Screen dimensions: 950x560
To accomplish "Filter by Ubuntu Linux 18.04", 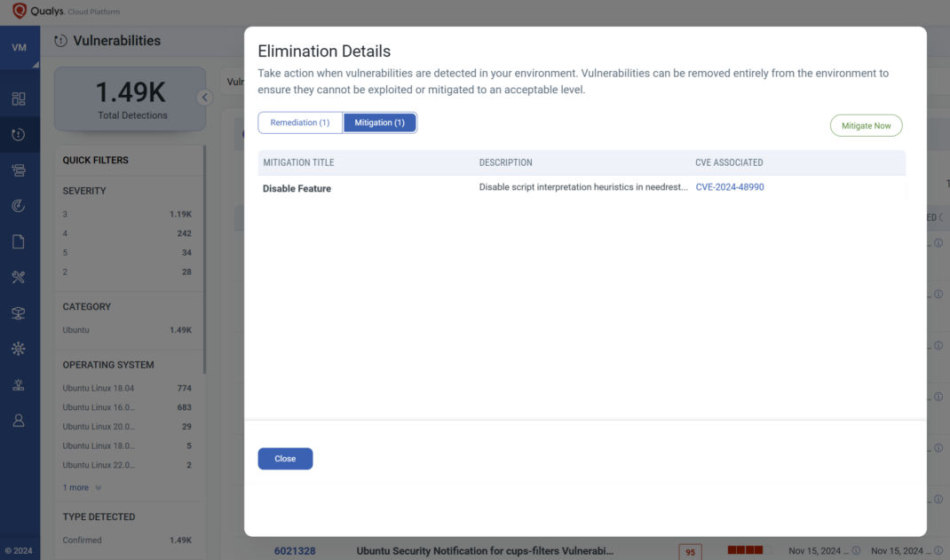I will pyautogui.click(x=127, y=388).
